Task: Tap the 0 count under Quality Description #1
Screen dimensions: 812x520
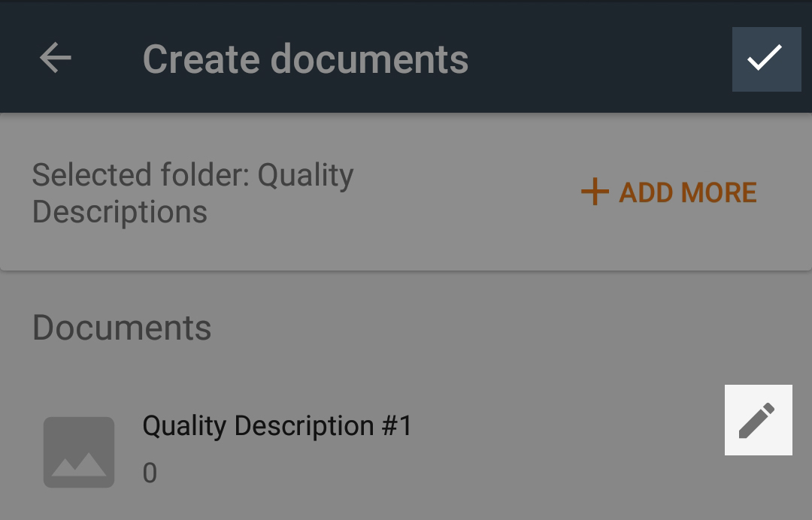Action: [150, 473]
